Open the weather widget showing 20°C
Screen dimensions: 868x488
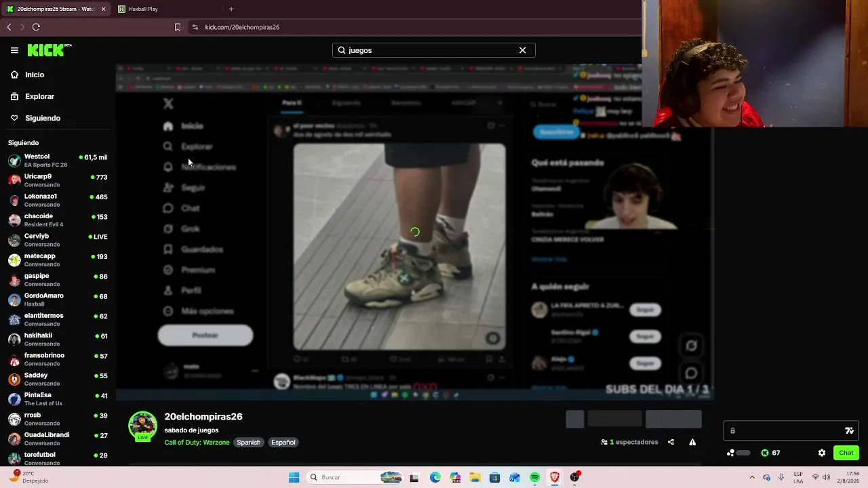(x=30, y=476)
